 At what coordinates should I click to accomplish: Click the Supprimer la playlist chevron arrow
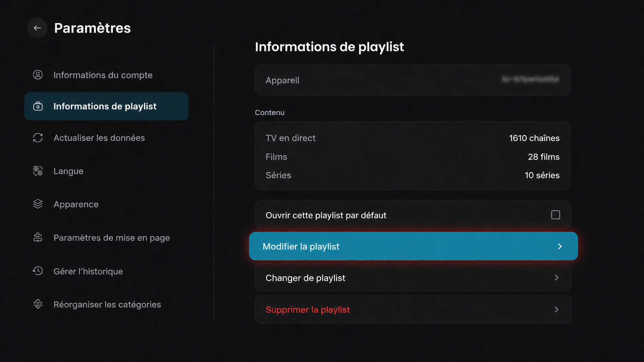click(557, 309)
